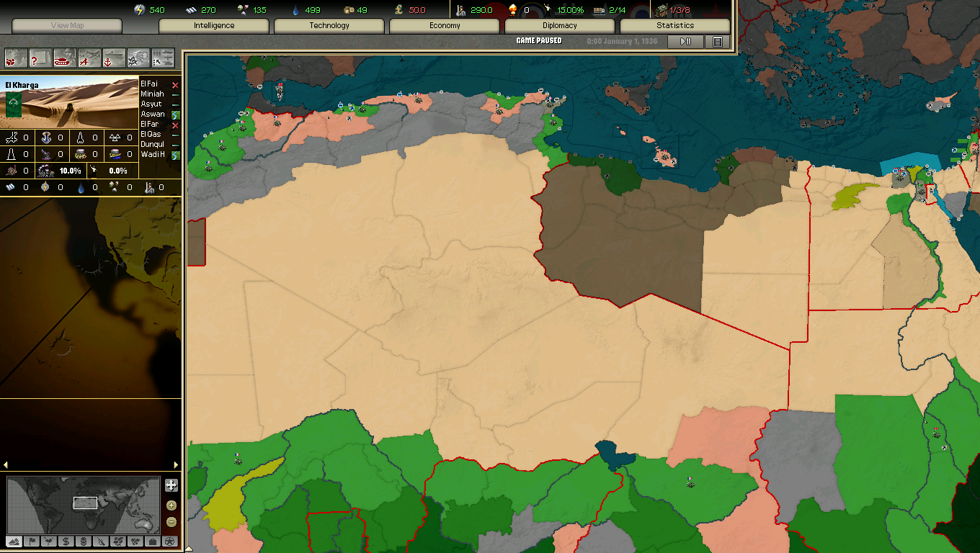The height and width of the screenshot is (553, 980).
Task: Click the rocket site icon in province panel
Action: click(81, 138)
